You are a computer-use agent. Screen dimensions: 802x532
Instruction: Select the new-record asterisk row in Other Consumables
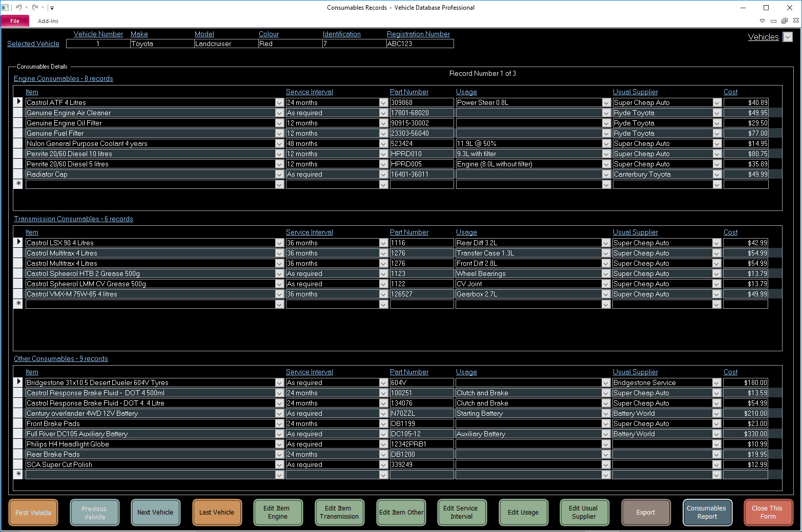[x=18, y=474]
